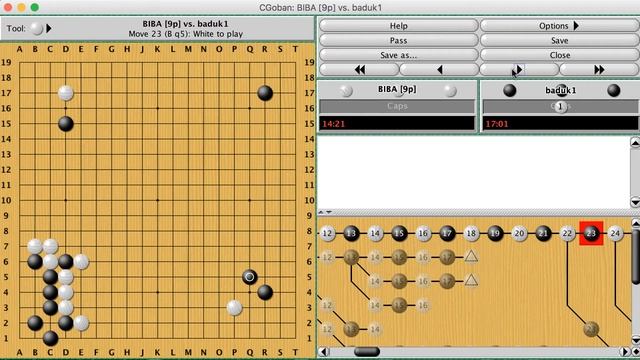Select the white stone Tool icon
Screen dimensions: 640x360
coord(37,28)
